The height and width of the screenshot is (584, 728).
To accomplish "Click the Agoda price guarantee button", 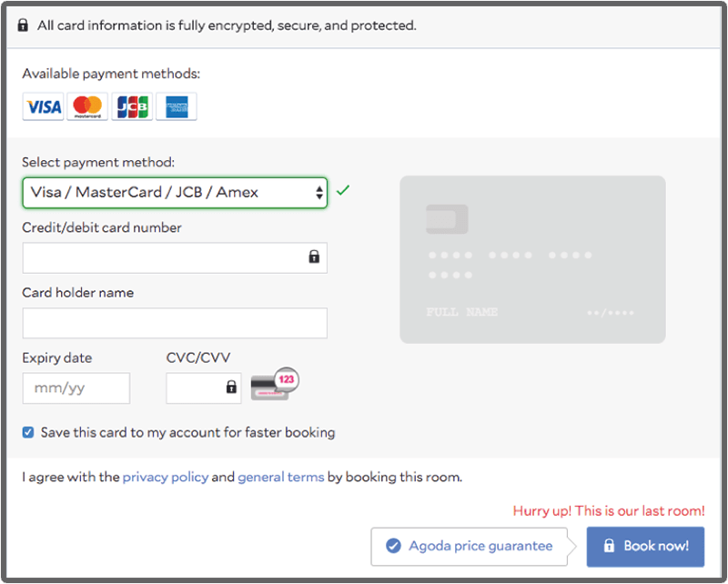I will [469, 546].
